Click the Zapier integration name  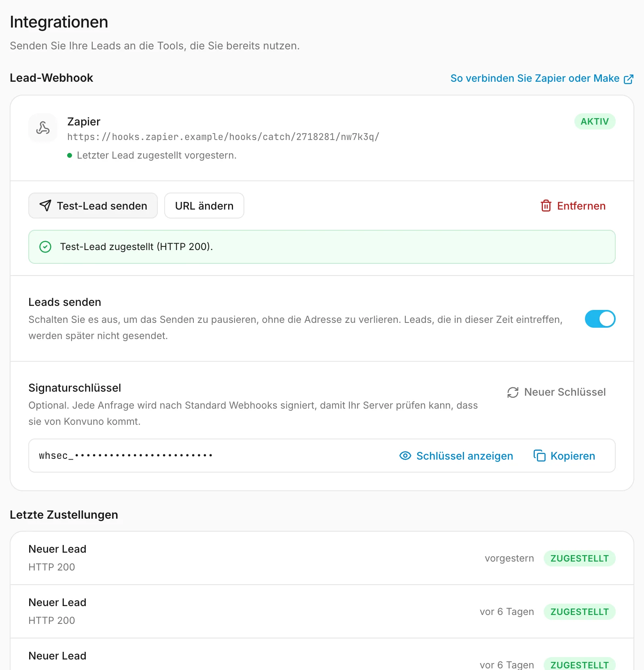pos(84,121)
